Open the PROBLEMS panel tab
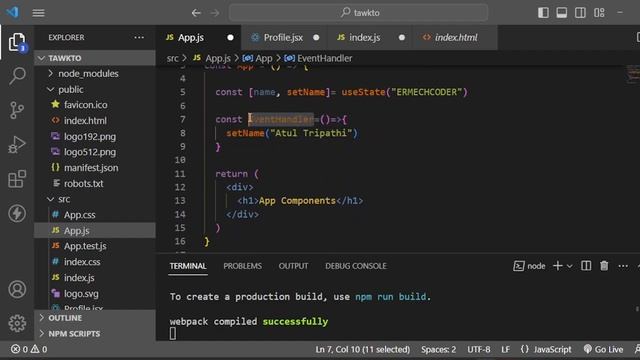The height and width of the screenshot is (360, 640). coord(242,266)
